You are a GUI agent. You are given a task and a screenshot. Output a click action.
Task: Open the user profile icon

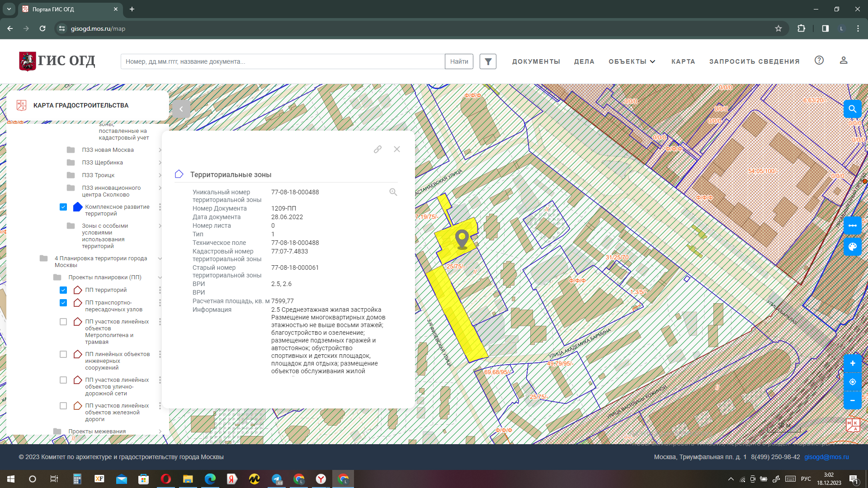(843, 61)
